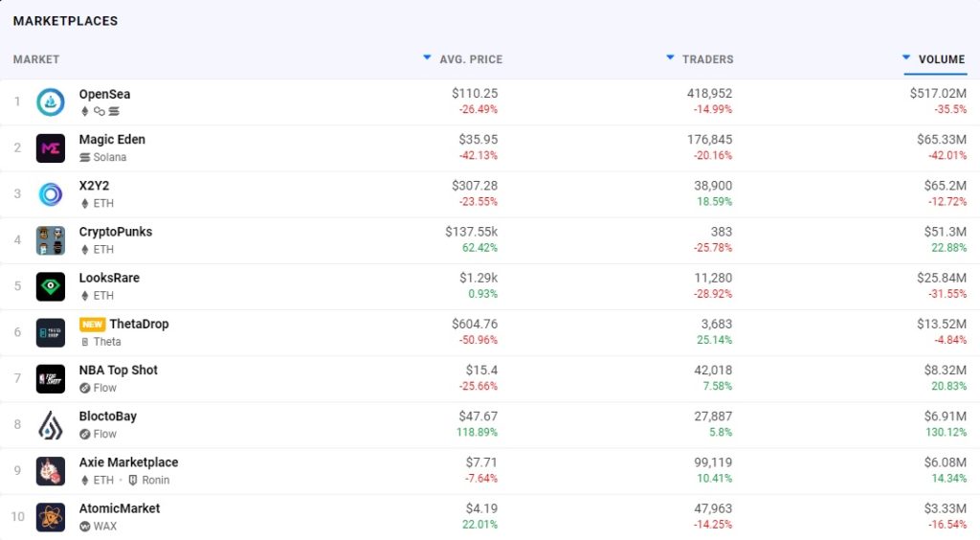Click NBA Top Shot traders 42,018
The image size is (980, 540).
pyautogui.click(x=713, y=371)
